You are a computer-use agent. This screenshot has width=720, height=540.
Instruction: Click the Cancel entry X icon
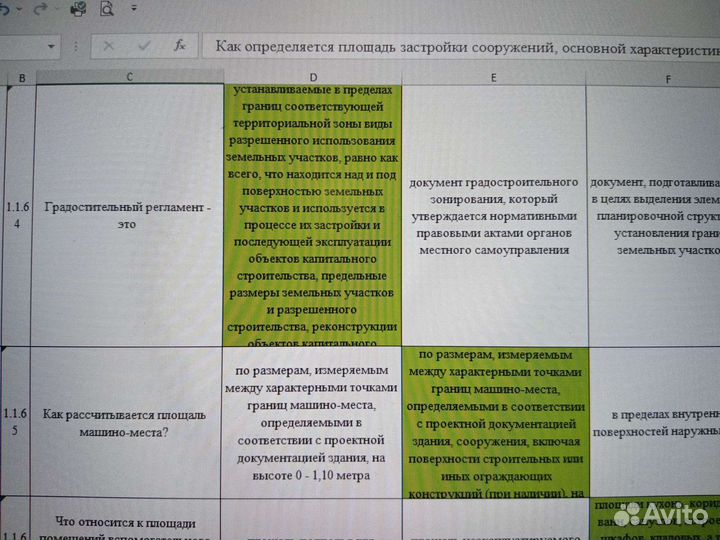tap(108, 46)
